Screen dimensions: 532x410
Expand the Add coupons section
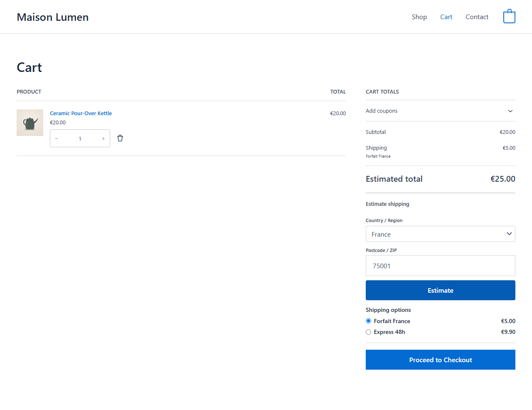(441, 111)
